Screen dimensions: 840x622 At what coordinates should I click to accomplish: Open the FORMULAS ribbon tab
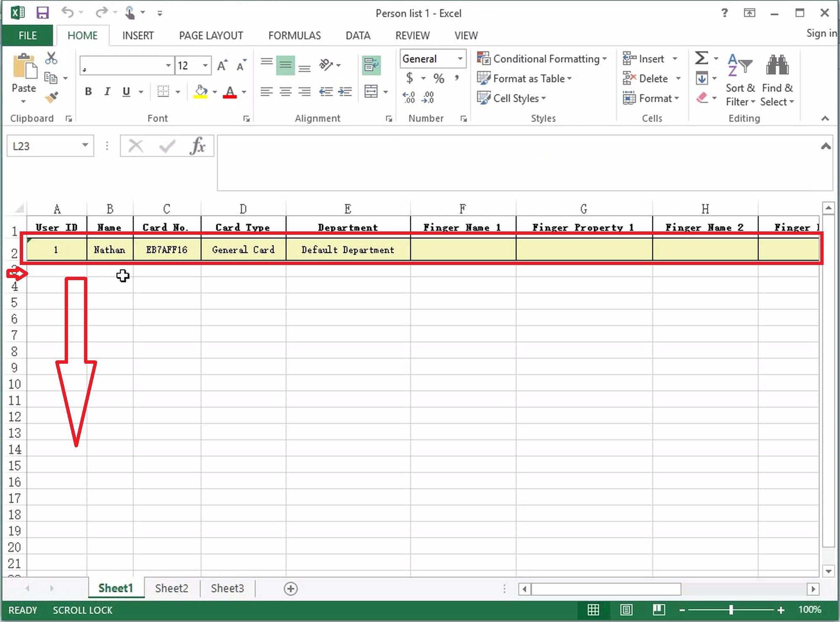tap(294, 36)
